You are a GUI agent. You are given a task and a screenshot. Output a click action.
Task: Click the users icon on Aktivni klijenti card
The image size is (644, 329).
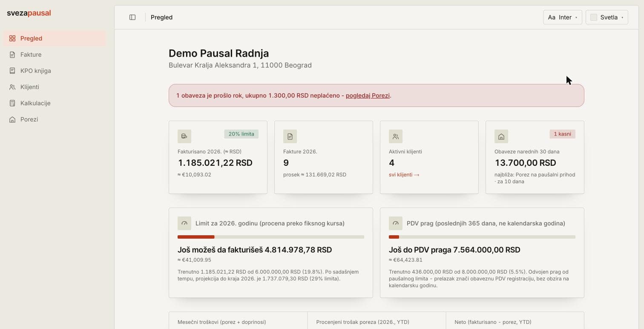396,136
